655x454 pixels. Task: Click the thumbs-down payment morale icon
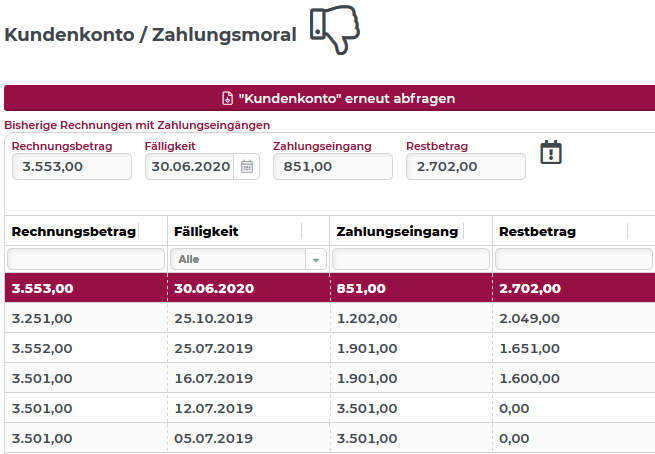point(335,29)
